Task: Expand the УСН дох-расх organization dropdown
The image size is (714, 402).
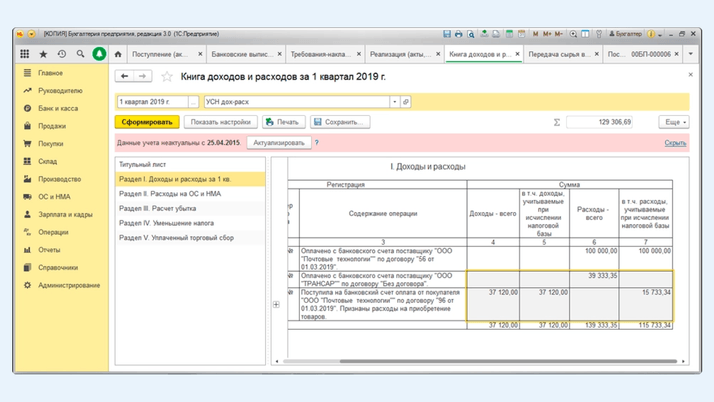Action: tap(395, 102)
